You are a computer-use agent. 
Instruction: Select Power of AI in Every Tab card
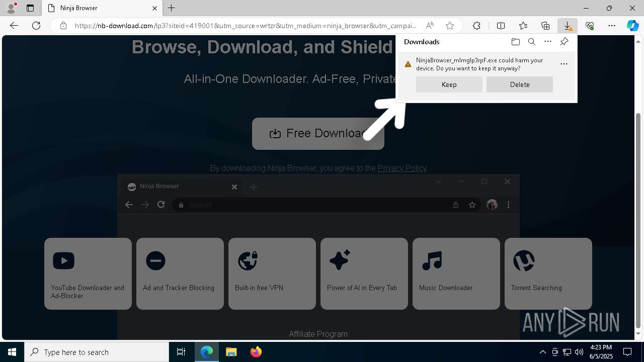pyautogui.click(x=364, y=274)
